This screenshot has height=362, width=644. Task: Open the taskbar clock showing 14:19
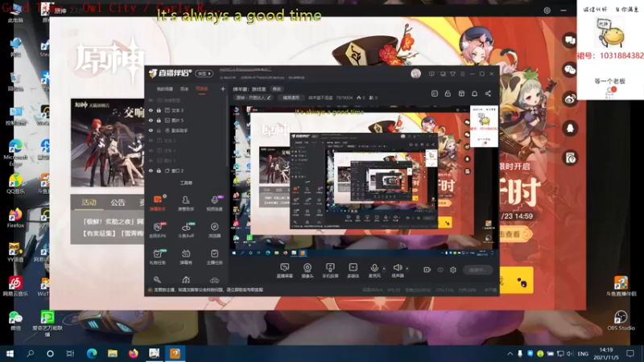[x=606, y=353]
